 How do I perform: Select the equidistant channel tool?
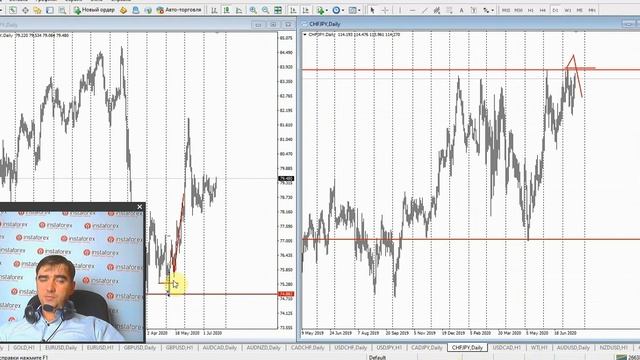(x=437, y=10)
